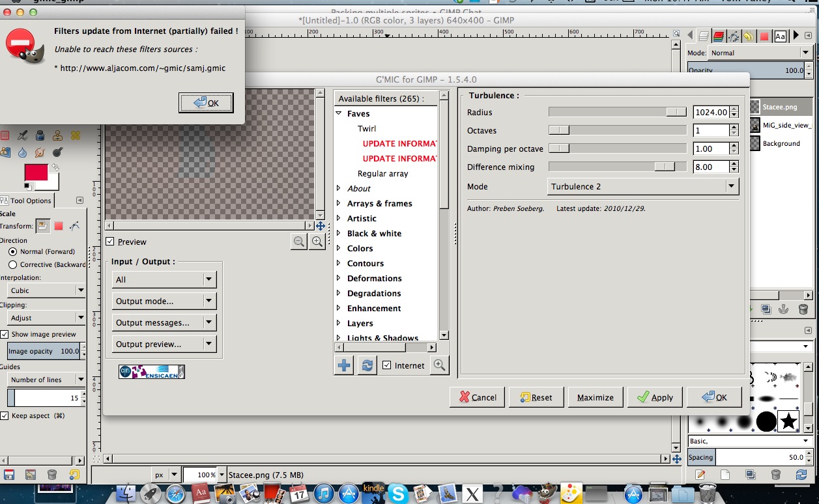Add filter to Faves with plus icon
This screenshot has height=504, width=819.
(x=344, y=365)
